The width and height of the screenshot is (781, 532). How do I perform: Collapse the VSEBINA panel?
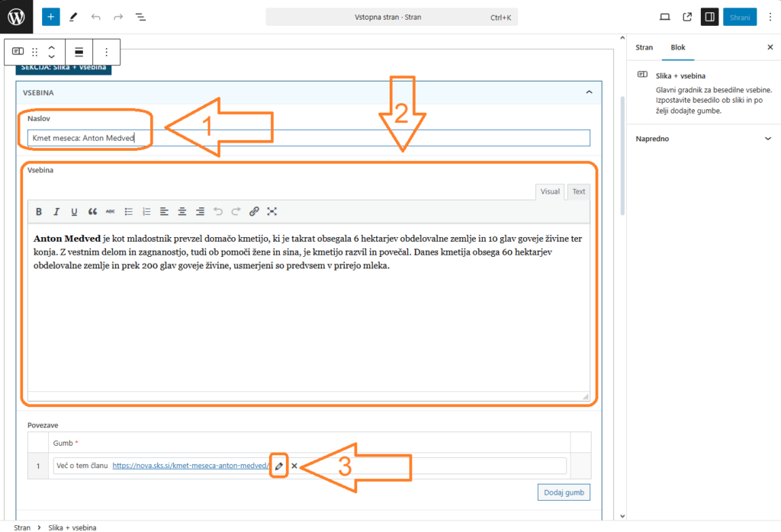click(x=589, y=92)
